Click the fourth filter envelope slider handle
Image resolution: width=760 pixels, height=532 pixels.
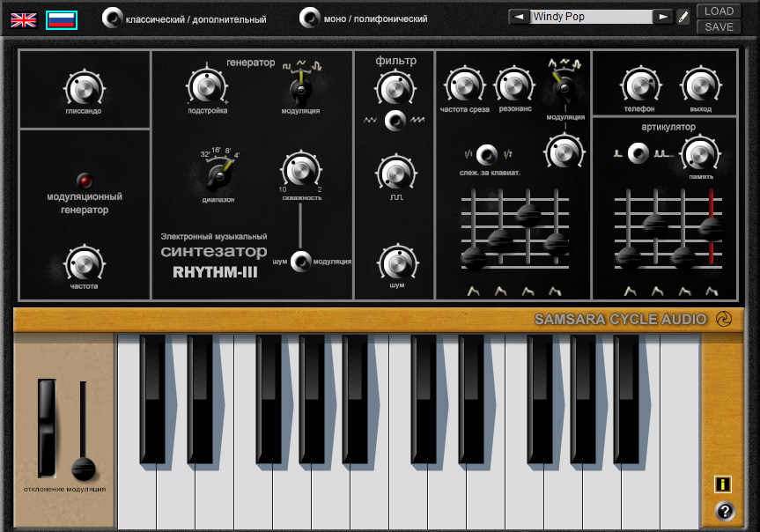click(x=556, y=244)
